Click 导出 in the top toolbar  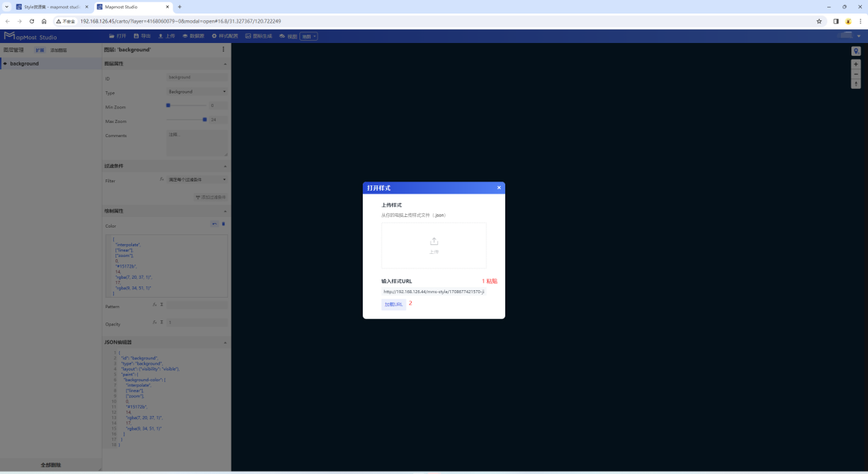point(143,36)
